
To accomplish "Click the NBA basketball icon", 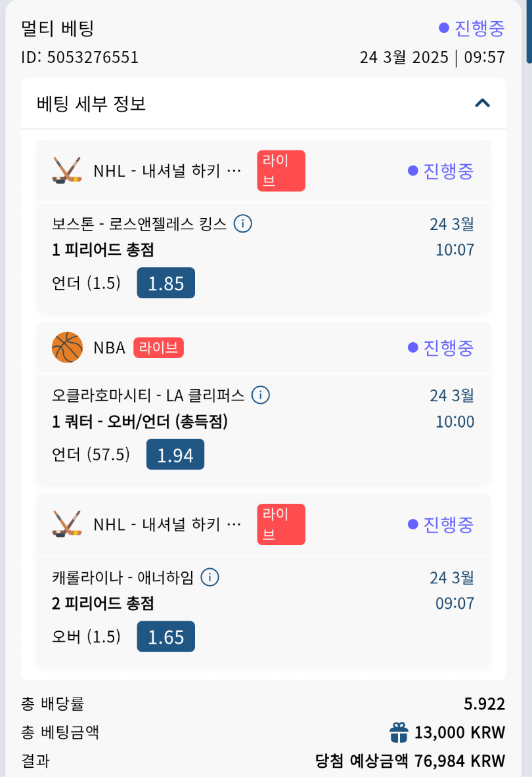I will click(x=67, y=347).
